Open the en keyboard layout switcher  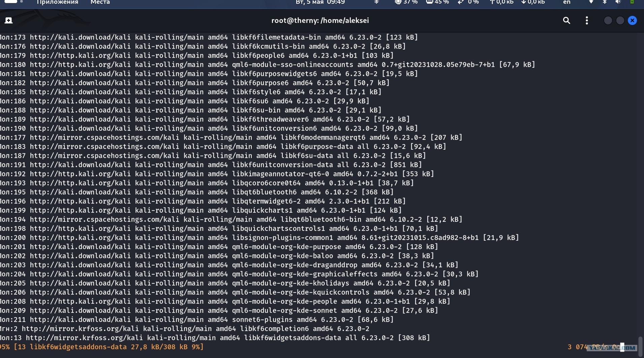pyautogui.click(x=567, y=2)
